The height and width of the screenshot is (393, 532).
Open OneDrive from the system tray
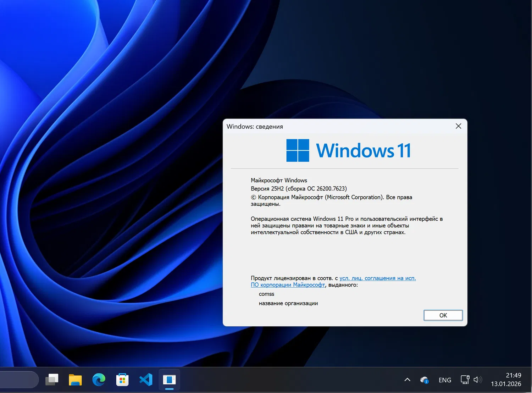click(x=424, y=380)
